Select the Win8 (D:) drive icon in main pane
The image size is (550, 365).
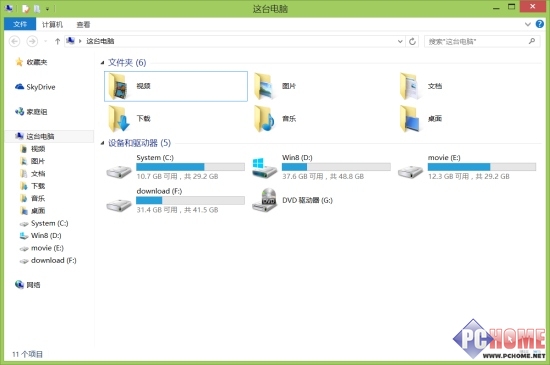point(264,168)
